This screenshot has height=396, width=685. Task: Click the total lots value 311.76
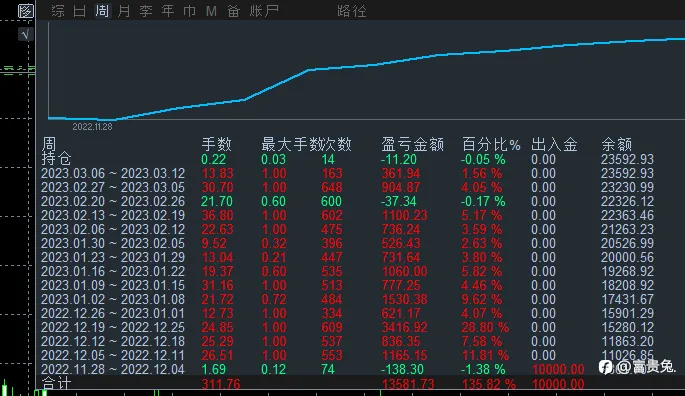tap(221, 384)
